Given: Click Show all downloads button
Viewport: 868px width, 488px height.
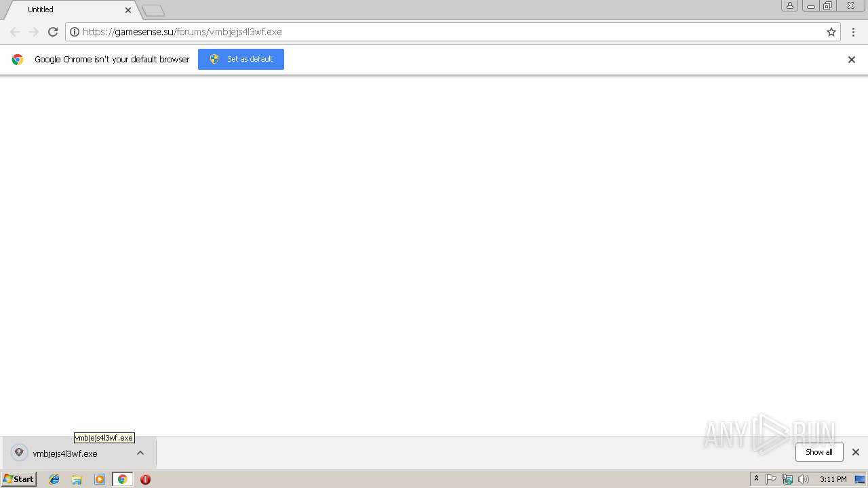Looking at the screenshot, I should click(x=819, y=452).
